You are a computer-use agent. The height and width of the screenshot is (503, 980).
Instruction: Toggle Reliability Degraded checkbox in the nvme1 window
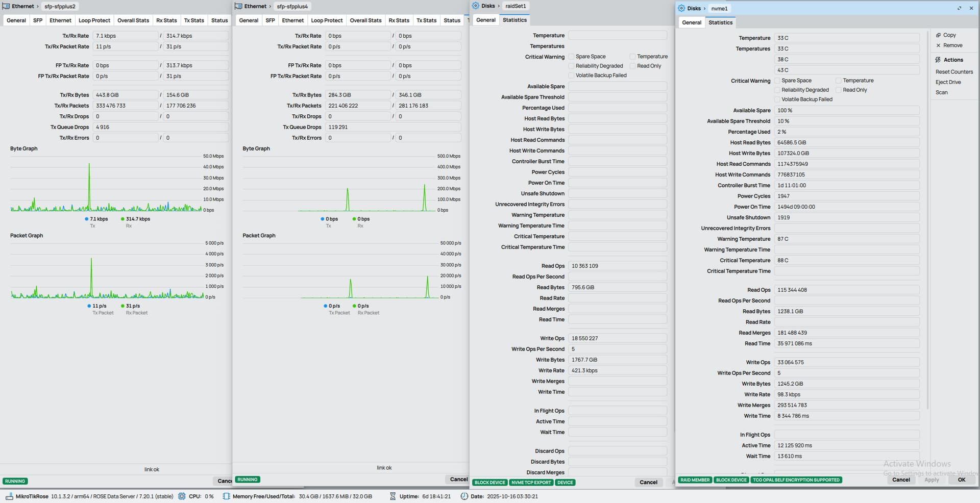point(777,90)
